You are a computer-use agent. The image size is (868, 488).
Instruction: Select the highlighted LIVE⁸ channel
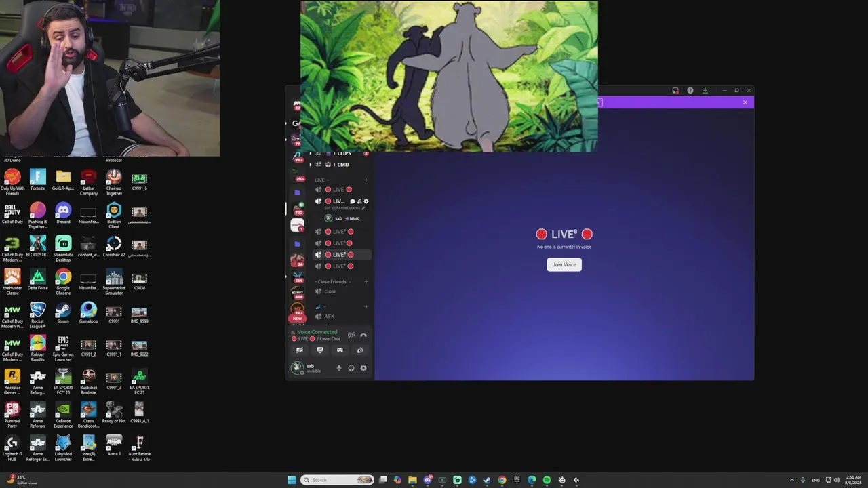(342, 255)
